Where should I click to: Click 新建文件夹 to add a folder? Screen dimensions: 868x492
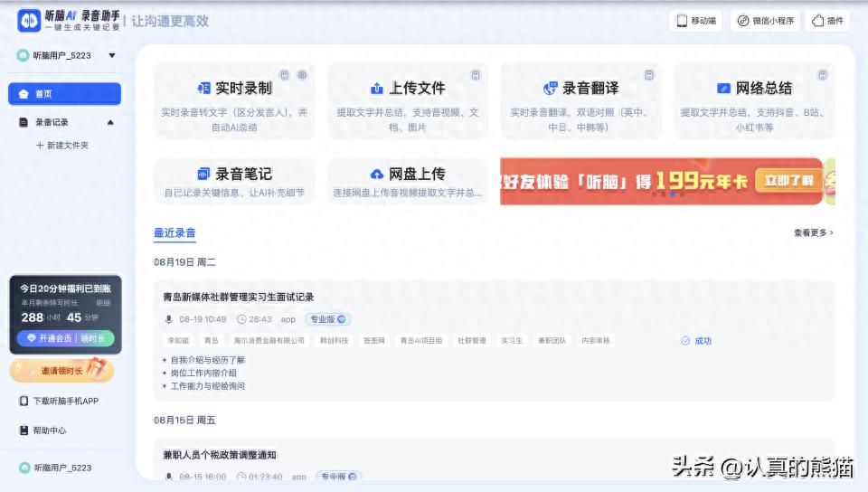[x=62, y=145]
